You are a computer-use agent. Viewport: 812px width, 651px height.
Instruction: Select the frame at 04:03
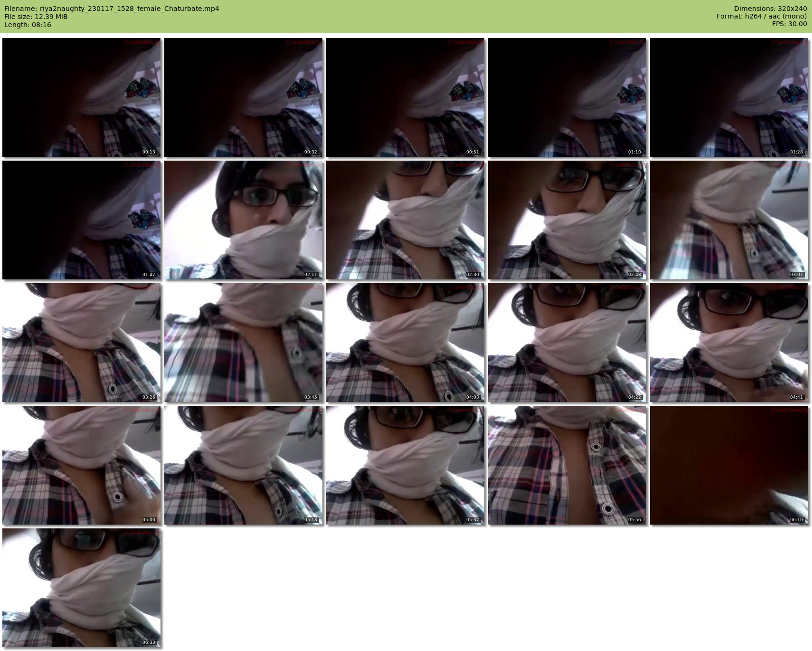tap(405, 343)
